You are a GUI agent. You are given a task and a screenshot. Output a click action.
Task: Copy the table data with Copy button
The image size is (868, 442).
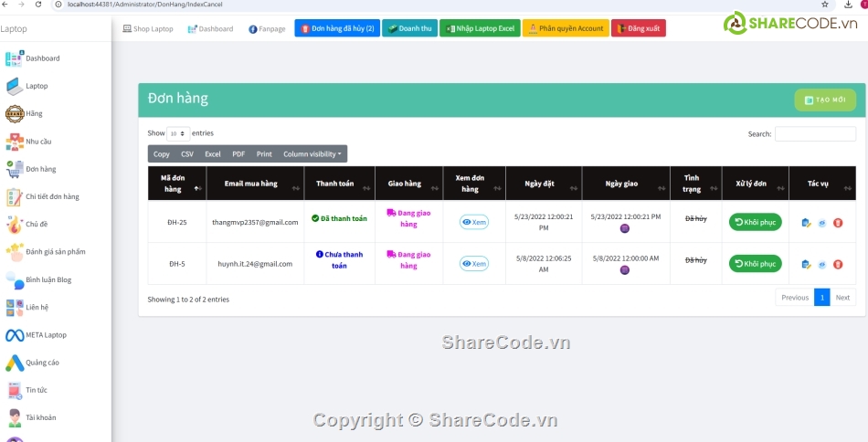(162, 153)
